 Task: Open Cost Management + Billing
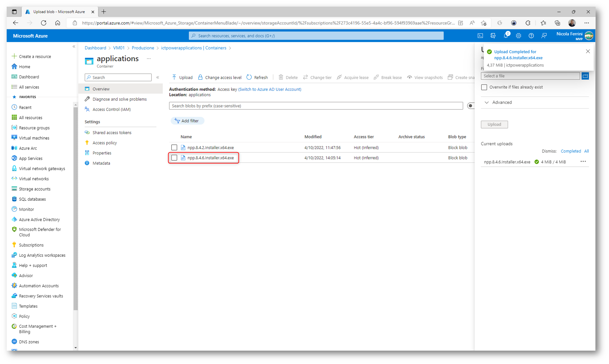[x=34, y=329]
